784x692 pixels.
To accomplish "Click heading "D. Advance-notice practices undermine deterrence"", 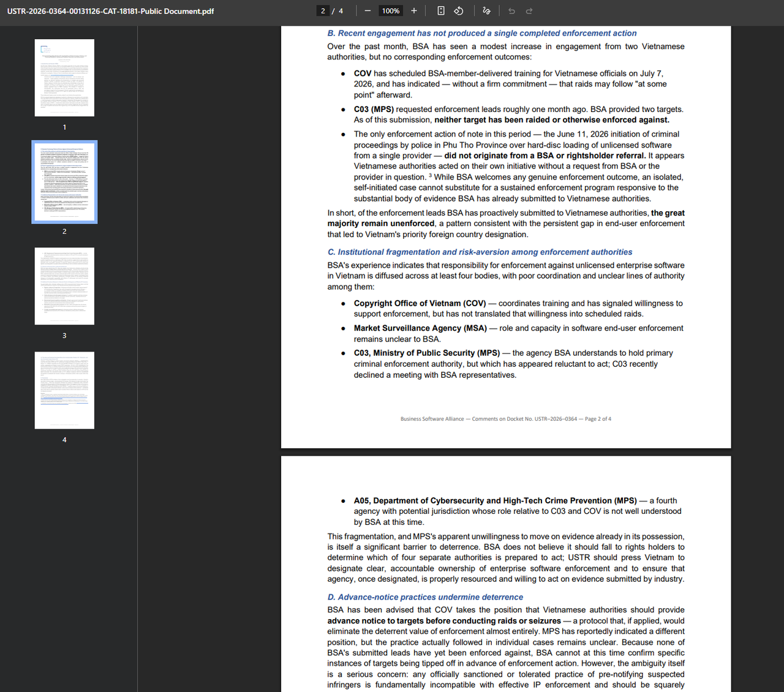I will 425,597.
